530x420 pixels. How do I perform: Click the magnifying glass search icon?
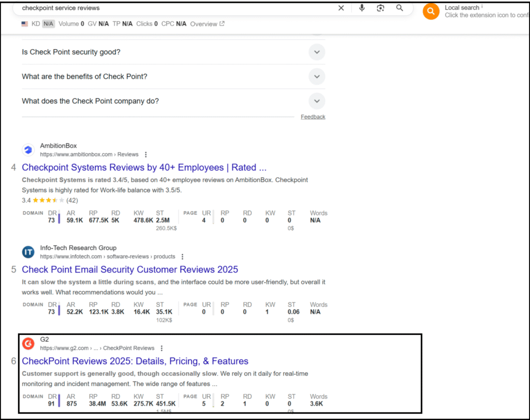tap(400, 8)
